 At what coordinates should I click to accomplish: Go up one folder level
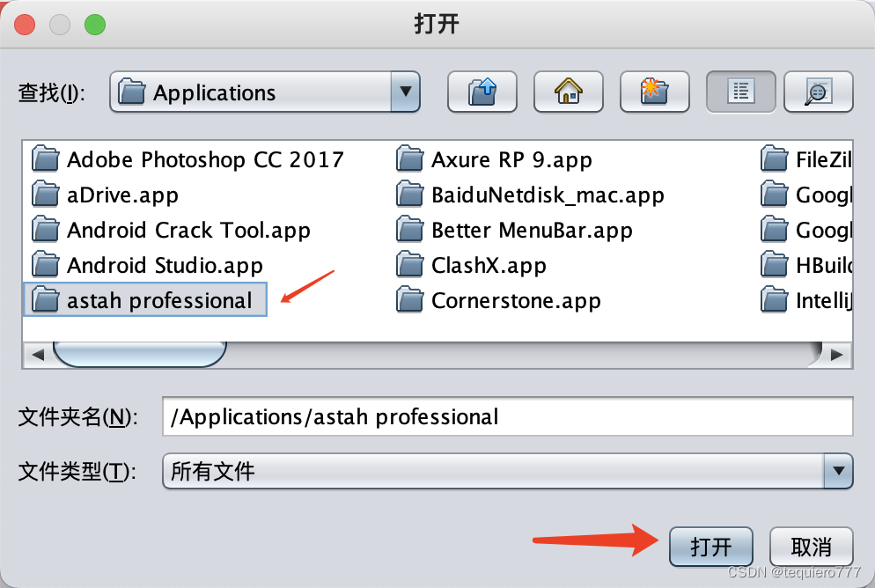pyautogui.click(x=482, y=92)
